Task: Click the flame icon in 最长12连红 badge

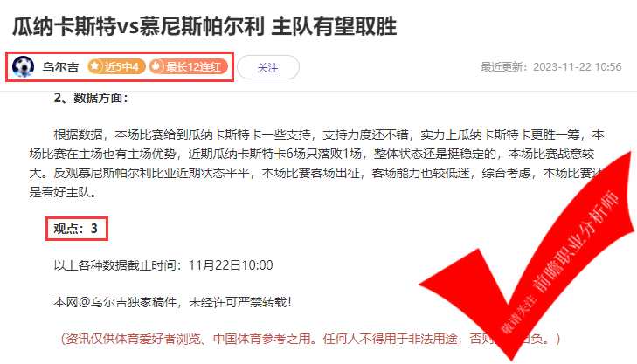Action: (156, 66)
